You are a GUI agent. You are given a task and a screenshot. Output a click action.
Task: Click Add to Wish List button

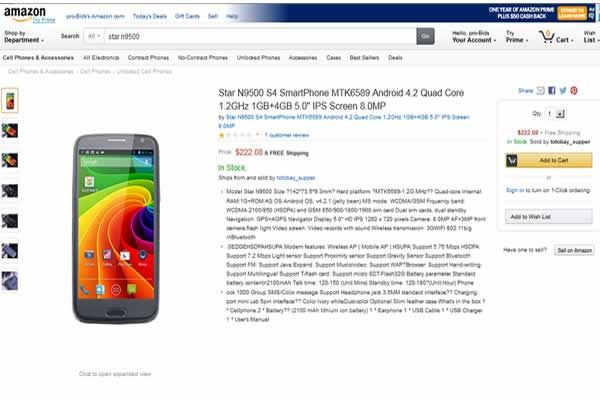[549, 217]
